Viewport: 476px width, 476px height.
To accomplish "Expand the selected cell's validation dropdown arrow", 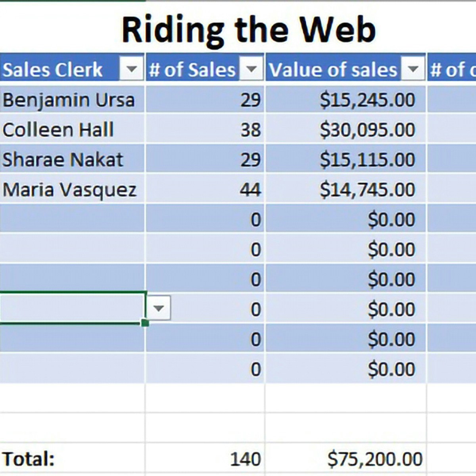I will tap(158, 308).
